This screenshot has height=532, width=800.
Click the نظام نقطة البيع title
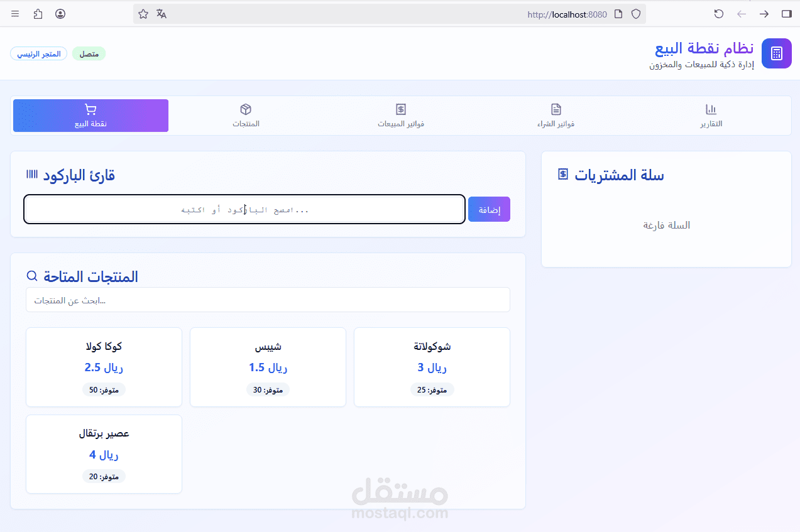pyautogui.click(x=704, y=48)
